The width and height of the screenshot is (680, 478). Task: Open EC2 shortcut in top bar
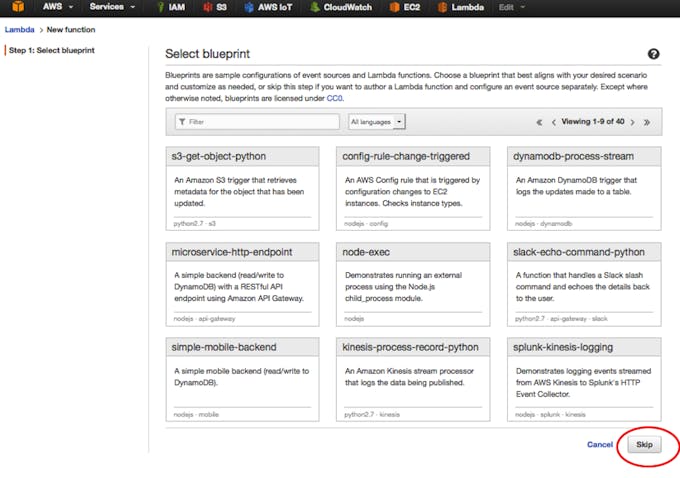405,7
